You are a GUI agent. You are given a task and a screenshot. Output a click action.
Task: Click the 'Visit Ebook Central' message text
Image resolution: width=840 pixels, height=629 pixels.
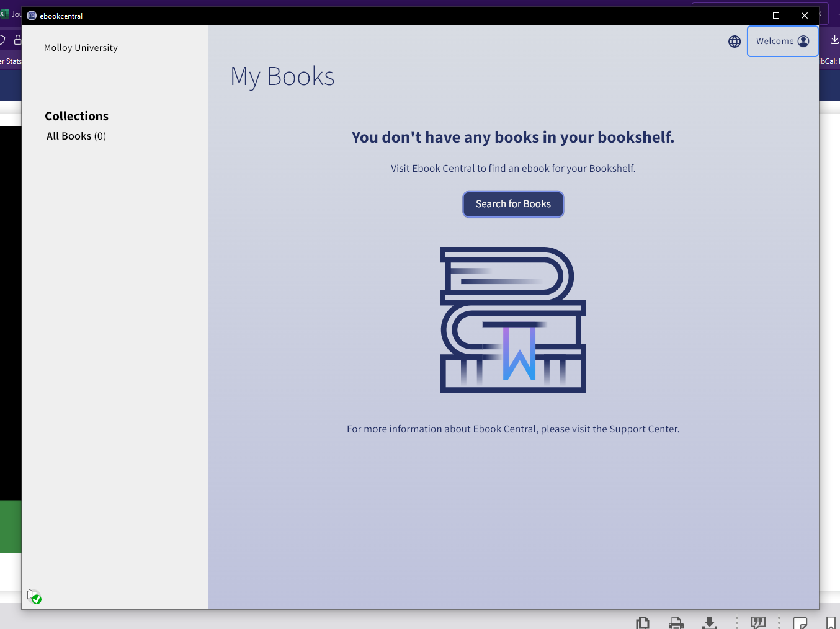(x=513, y=168)
